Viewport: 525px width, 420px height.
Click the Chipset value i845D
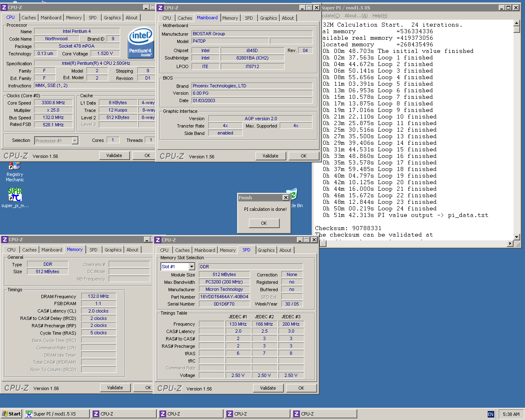(x=252, y=50)
